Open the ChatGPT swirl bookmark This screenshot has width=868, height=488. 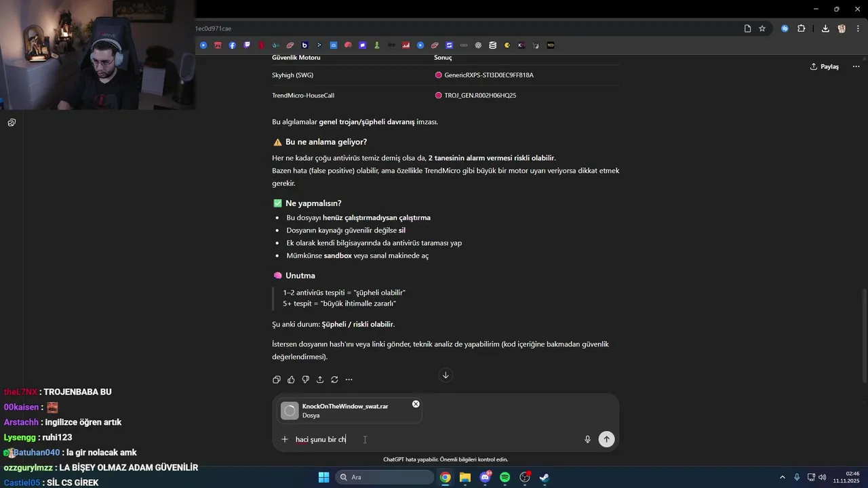(478, 45)
